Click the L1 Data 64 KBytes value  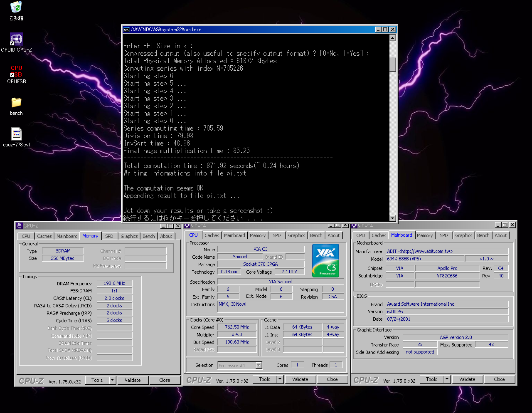(302, 327)
